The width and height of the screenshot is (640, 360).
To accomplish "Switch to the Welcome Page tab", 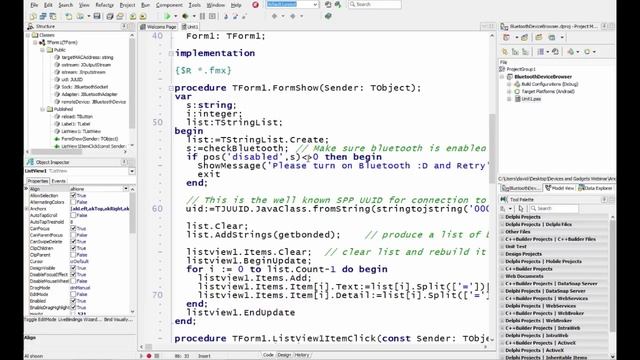I will 158,27.
